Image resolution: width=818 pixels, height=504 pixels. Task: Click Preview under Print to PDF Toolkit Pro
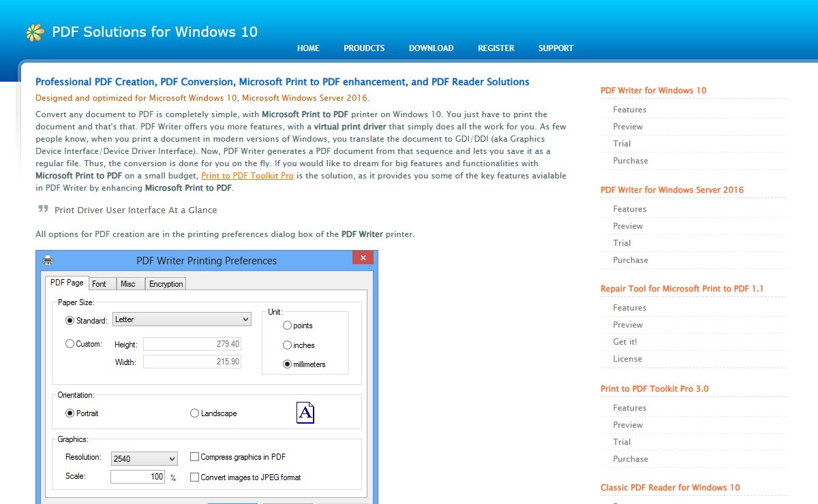pos(628,425)
